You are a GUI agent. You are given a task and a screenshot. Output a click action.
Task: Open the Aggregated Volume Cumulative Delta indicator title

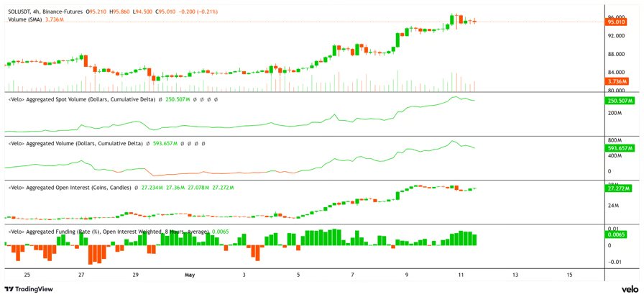75,144
